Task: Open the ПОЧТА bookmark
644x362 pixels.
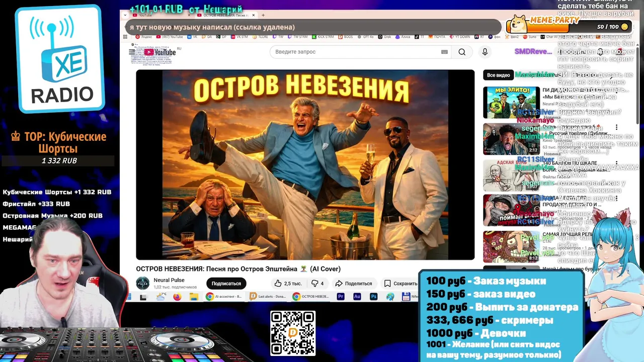Action: tap(437, 37)
